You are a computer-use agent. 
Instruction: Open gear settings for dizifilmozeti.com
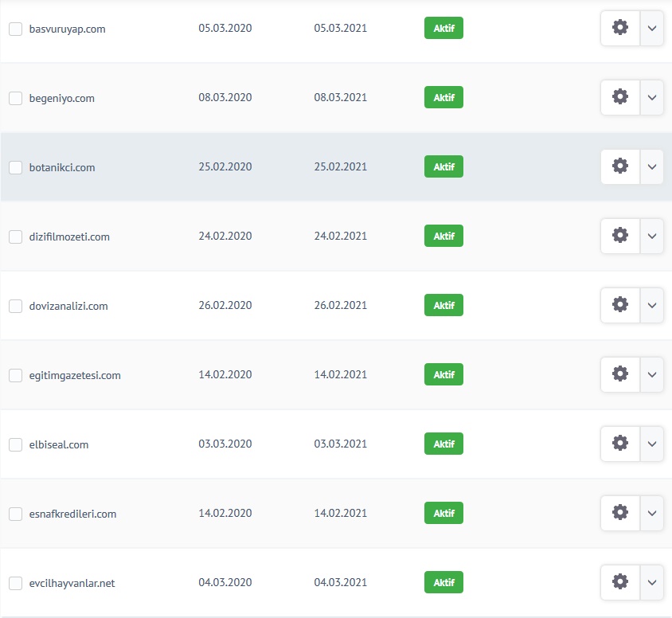coord(620,237)
